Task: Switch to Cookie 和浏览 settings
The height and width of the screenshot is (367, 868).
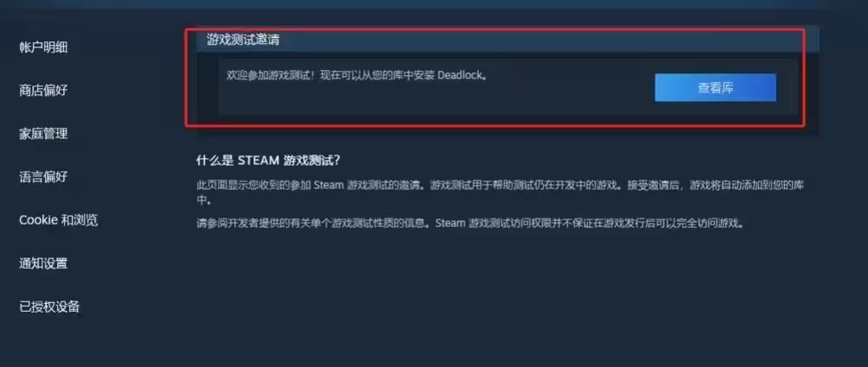Action: point(58,220)
